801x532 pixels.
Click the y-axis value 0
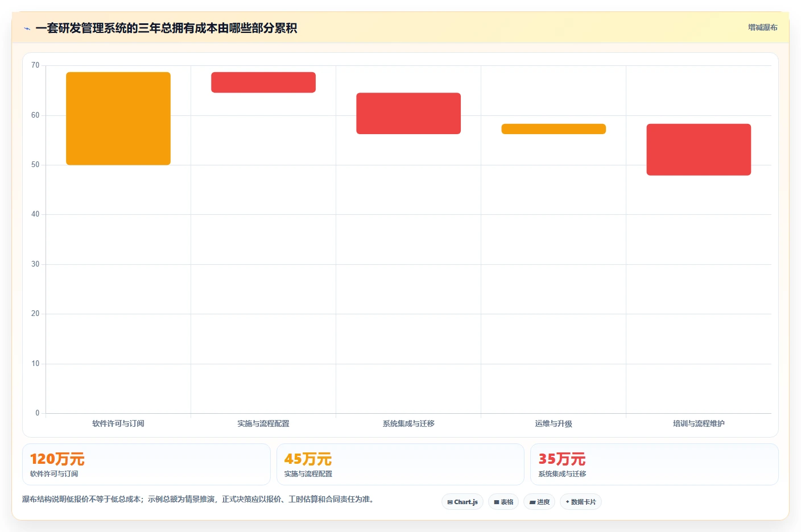coord(38,413)
